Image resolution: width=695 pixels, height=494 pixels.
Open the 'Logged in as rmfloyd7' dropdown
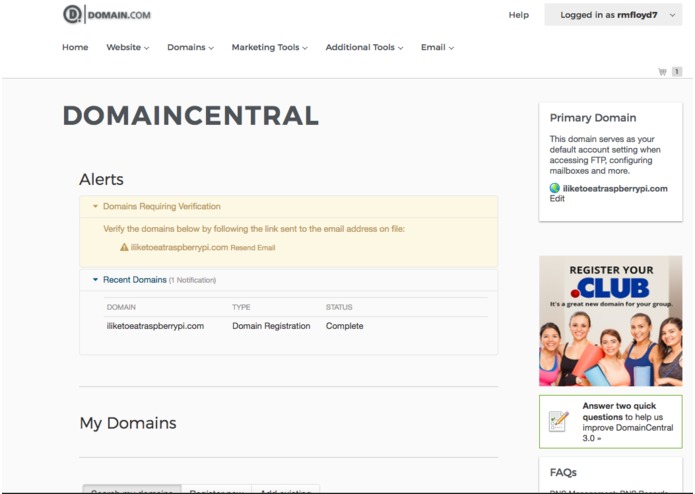pos(613,15)
